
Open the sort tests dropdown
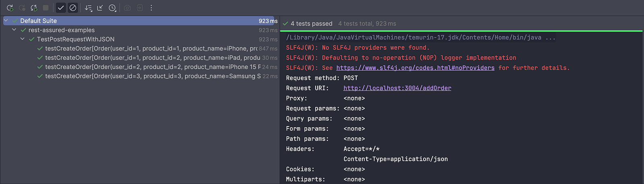click(x=89, y=8)
